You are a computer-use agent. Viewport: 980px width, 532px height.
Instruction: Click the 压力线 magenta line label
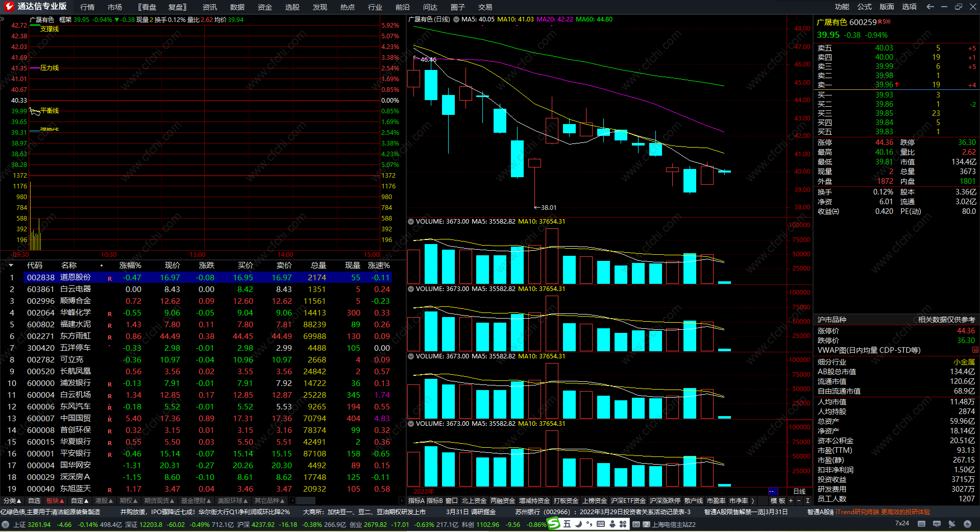(50, 68)
